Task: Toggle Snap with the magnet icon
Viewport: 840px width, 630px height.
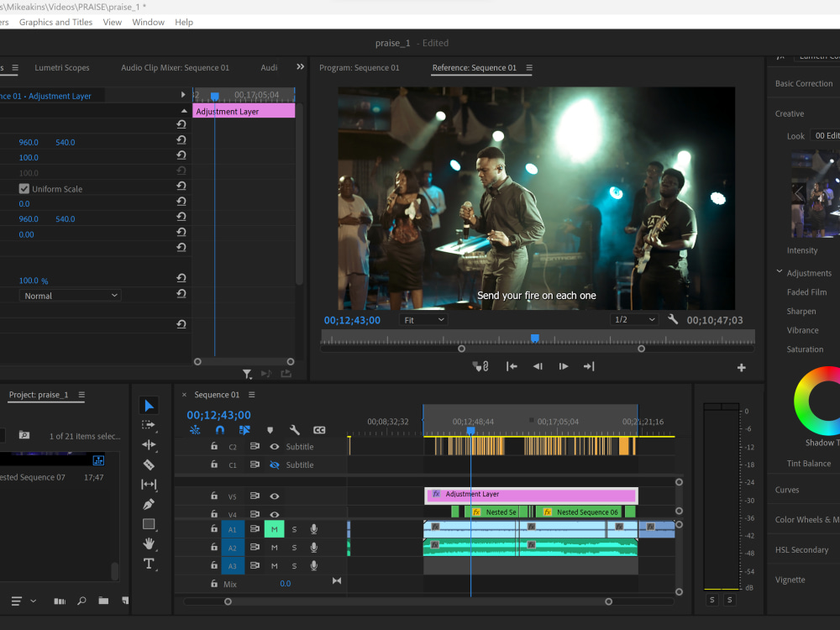Action: [x=218, y=429]
